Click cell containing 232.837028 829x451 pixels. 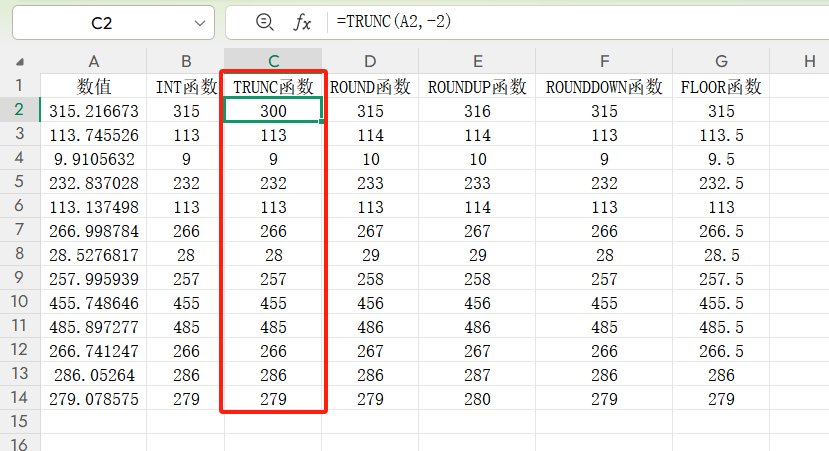(x=94, y=183)
